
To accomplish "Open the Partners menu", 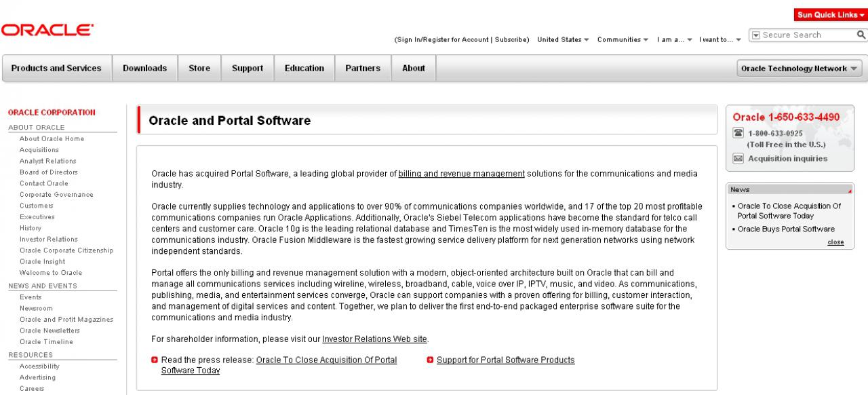I will 363,69.
